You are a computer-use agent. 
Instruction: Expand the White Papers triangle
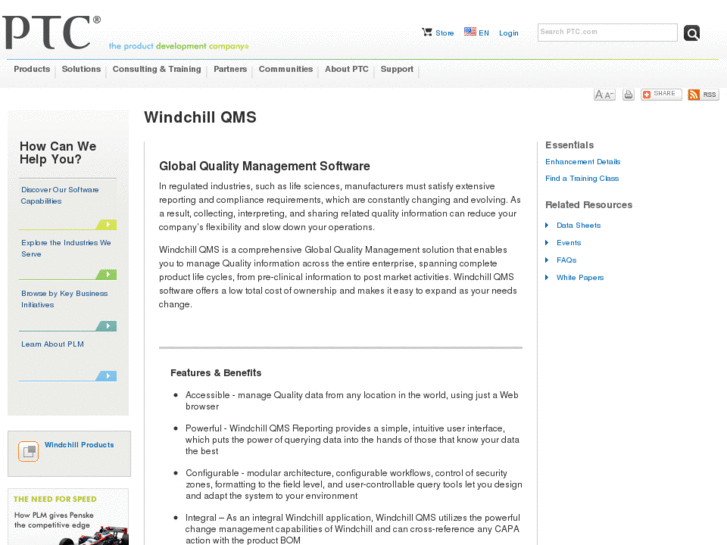coord(547,277)
